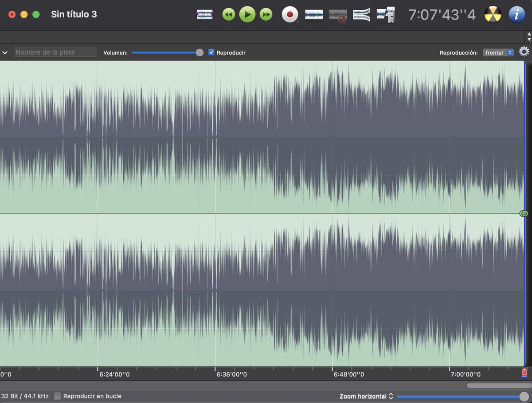Viewport: 532px width, 403px height.
Task: Click the 6:36'00''0 timeline label
Action: tap(232, 374)
